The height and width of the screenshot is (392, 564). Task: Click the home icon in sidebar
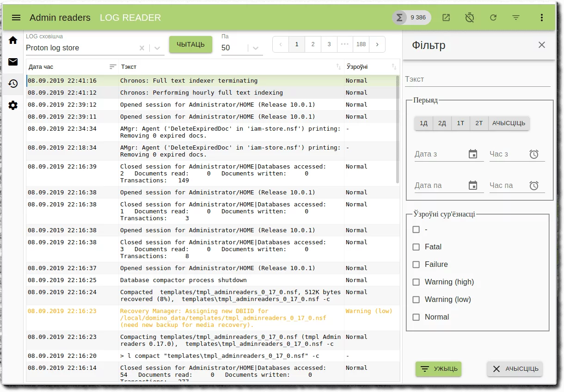point(13,40)
